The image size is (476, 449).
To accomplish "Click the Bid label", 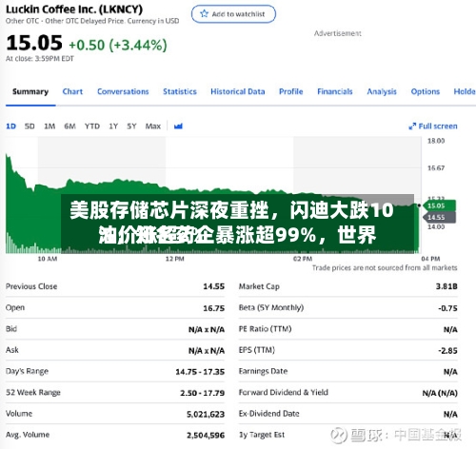I will (x=11, y=329).
